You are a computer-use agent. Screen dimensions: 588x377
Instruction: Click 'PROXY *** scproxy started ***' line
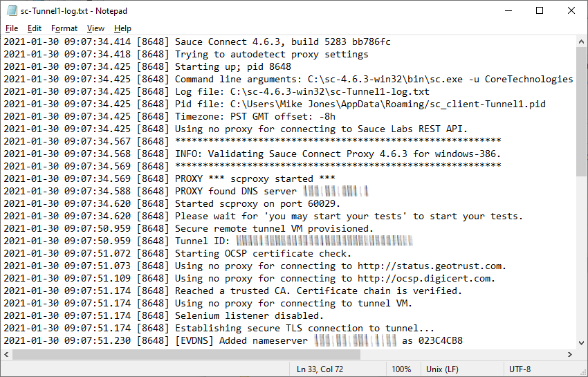tap(169, 178)
